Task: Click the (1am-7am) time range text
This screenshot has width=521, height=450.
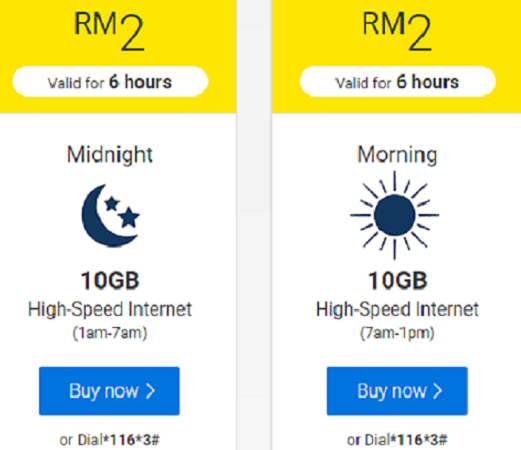Action: pyautogui.click(x=110, y=333)
